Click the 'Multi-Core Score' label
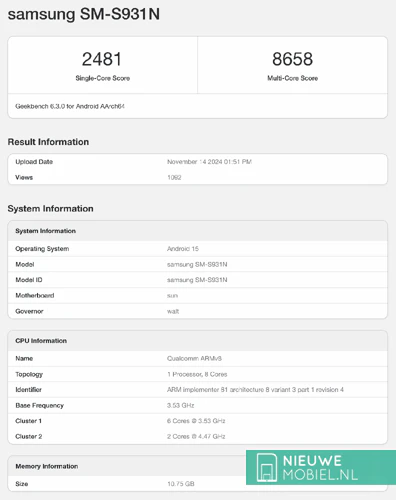 click(292, 78)
